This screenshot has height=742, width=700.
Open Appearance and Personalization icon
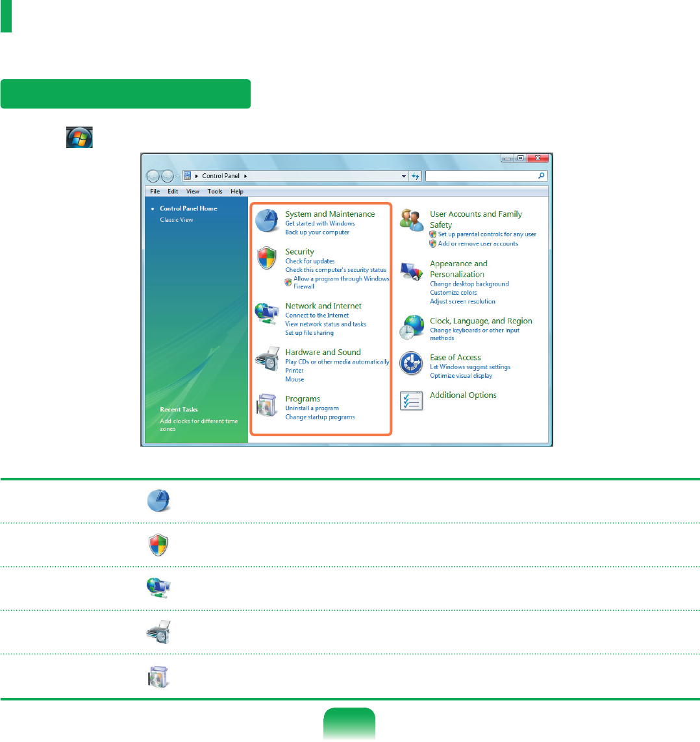click(x=411, y=271)
